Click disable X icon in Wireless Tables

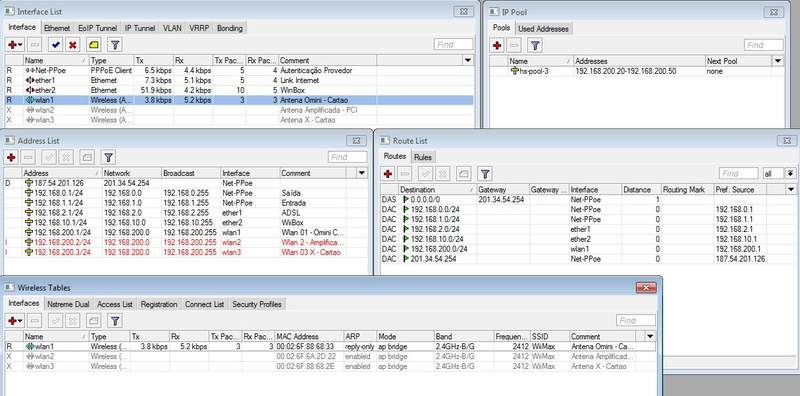[x=73, y=320]
